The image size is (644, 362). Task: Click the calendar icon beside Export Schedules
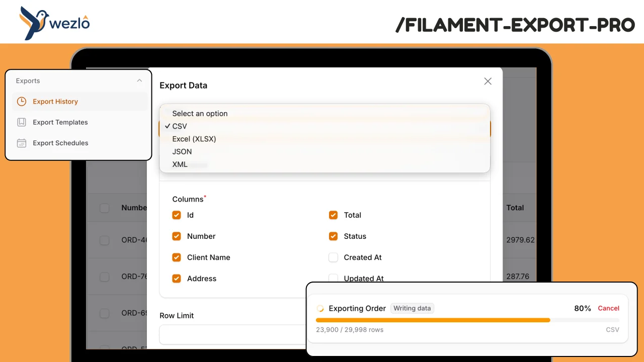click(21, 143)
